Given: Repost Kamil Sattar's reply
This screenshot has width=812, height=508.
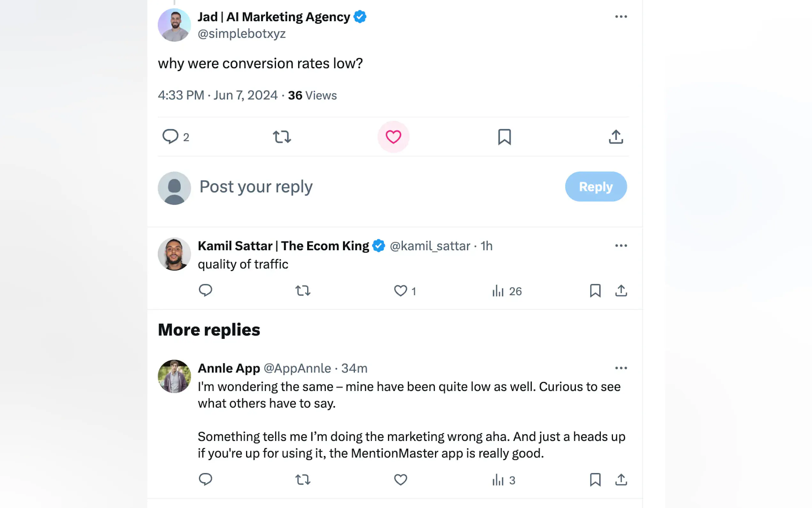Looking at the screenshot, I should [x=302, y=290].
